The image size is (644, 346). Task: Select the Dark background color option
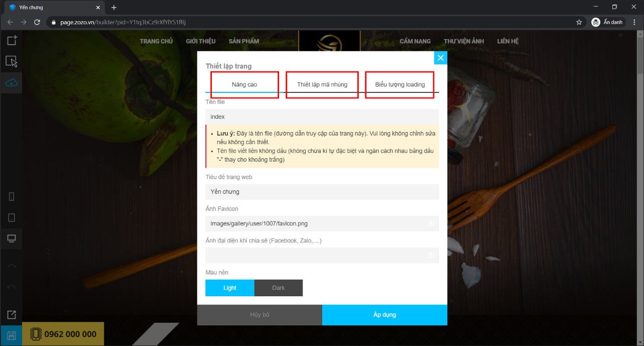point(279,288)
